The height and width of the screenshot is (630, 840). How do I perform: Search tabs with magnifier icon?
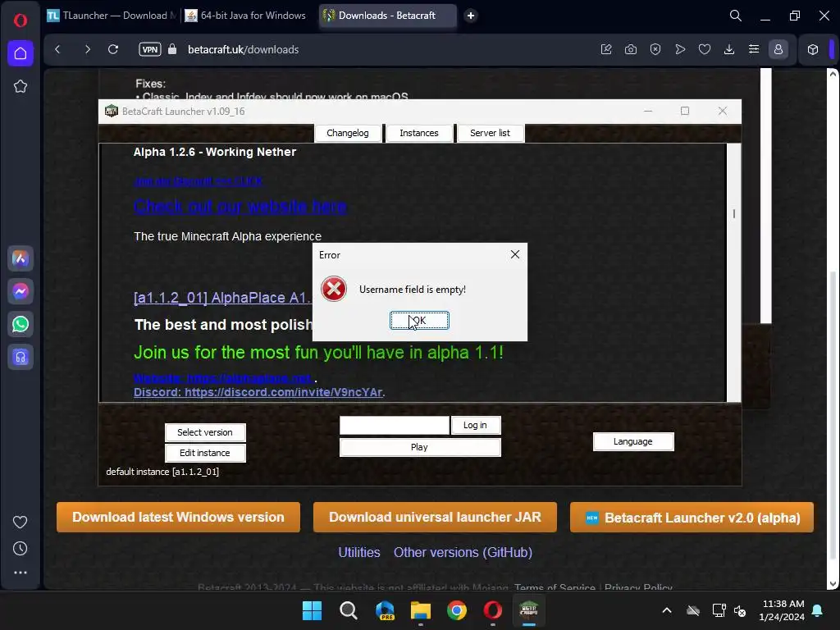(736, 16)
